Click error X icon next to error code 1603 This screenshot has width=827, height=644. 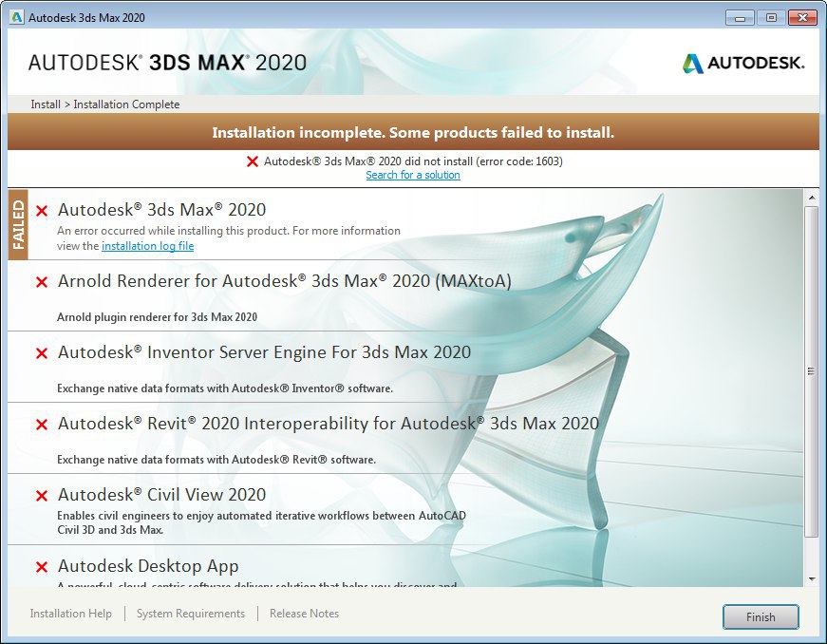click(253, 161)
